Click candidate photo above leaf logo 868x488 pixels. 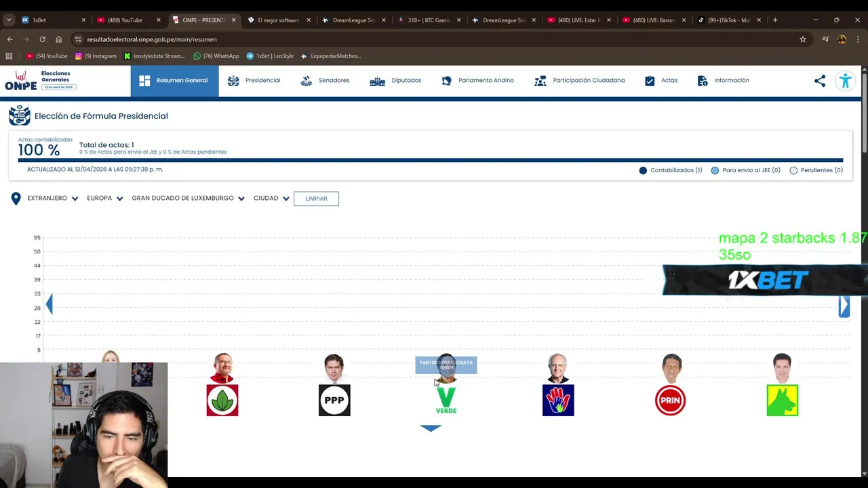coord(222,368)
